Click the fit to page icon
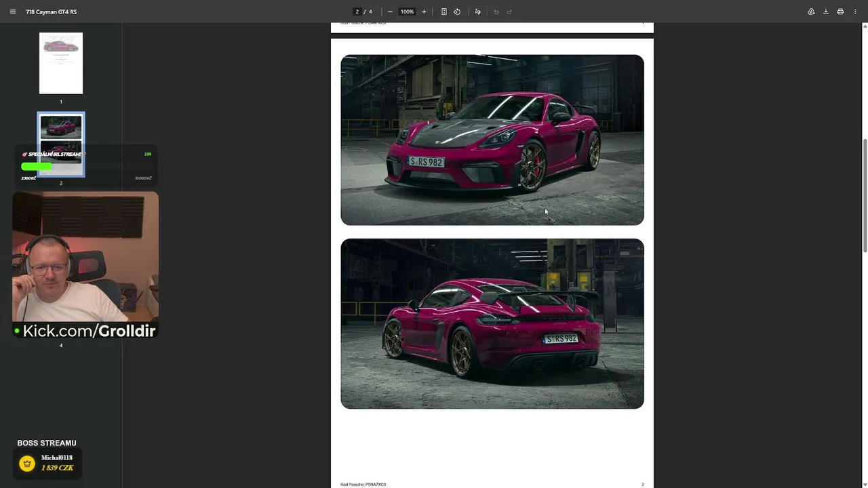This screenshot has width=868, height=488. pos(444,12)
